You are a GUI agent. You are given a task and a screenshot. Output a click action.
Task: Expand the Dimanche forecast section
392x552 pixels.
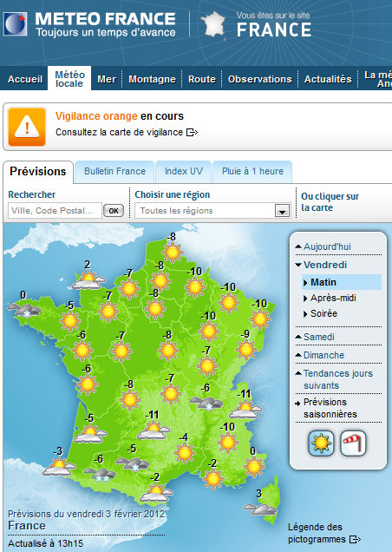[x=319, y=355]
